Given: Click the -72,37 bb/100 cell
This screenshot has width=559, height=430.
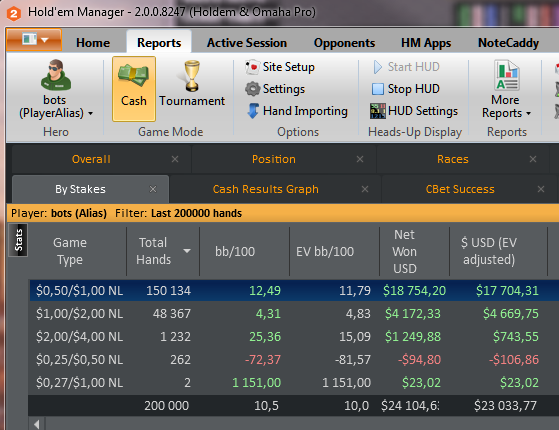Looking at the screenshot, I should [x=263, y=359].
